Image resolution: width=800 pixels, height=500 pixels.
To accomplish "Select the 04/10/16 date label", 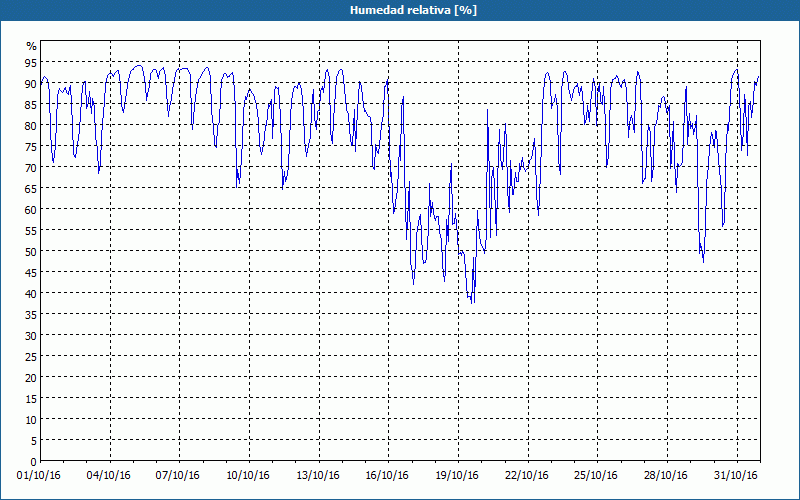I will coord(108,476).
